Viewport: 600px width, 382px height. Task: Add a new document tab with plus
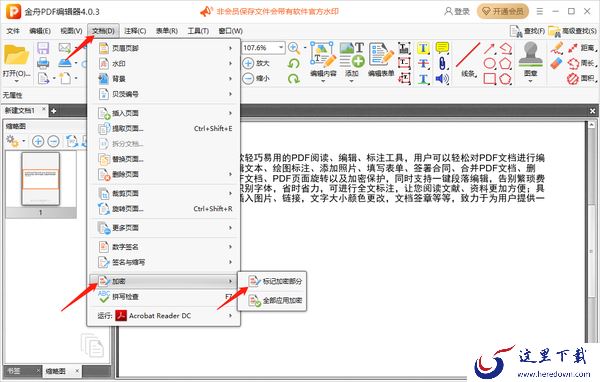(54, 111)
